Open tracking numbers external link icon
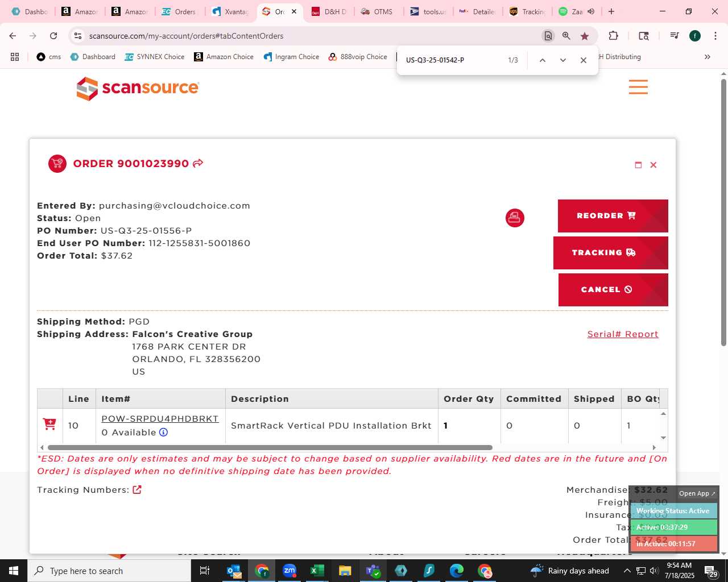This screenshot has width=728, height=582. [137, 490]
